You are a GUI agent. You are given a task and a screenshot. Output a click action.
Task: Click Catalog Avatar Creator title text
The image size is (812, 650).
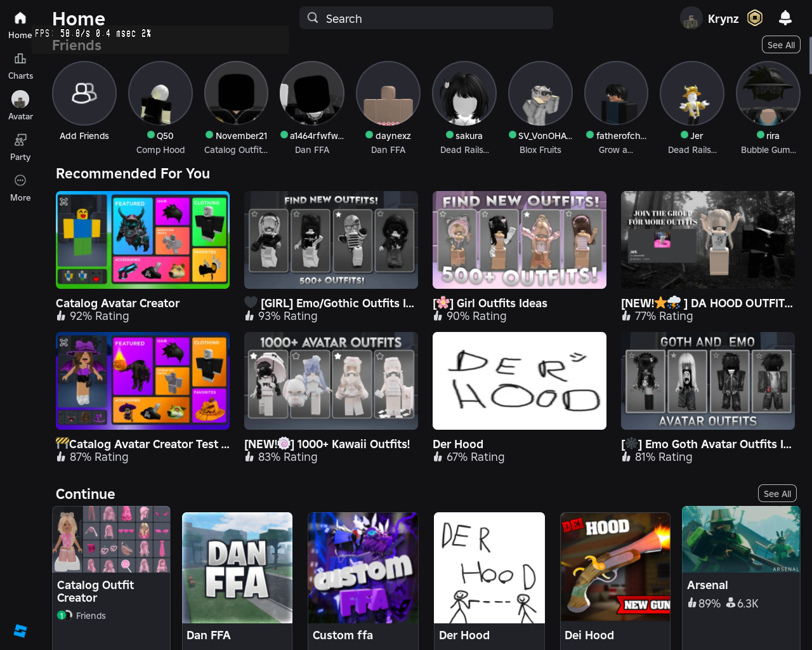point(117,303)
